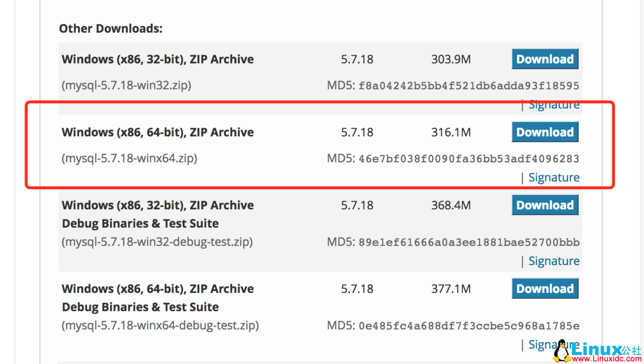Click the MD5 hash for winx64-debug-test.zip
Screen dimensions: 644x364
468,326
